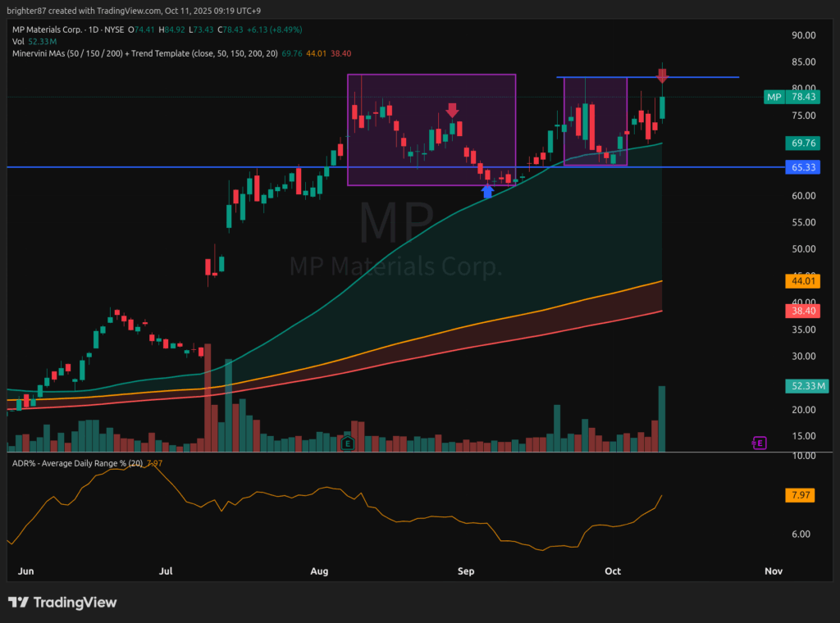Viewport: 840px width, 623px height.
Task: Click the 78.43 last price label
Action: point(801,97)
